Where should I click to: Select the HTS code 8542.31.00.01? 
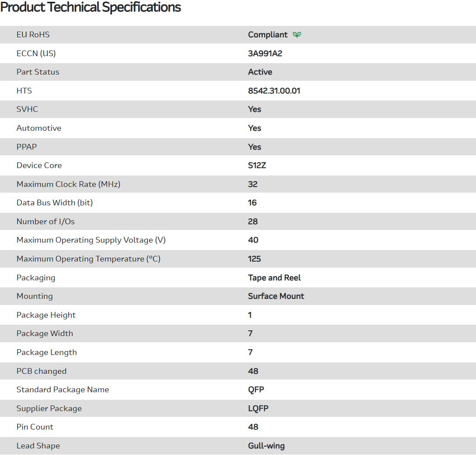pyautogui.click(x=274, y=91)
